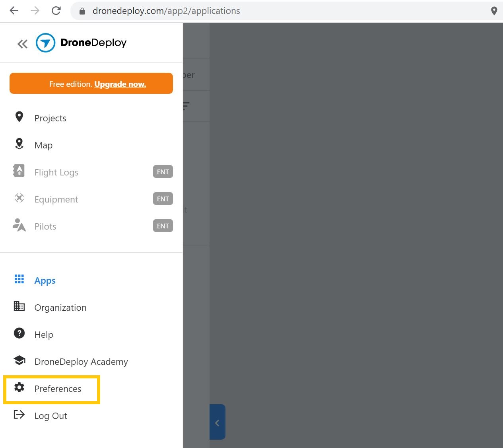Open the Upgrade now link
This screenshot has height=448, width=503.
point(120,84)
